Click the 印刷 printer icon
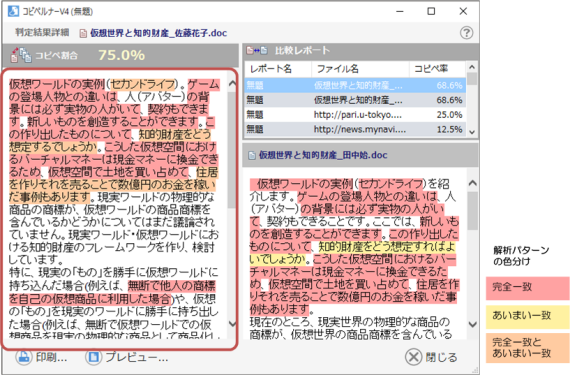570x375 pixels. (x=24, y=357)
